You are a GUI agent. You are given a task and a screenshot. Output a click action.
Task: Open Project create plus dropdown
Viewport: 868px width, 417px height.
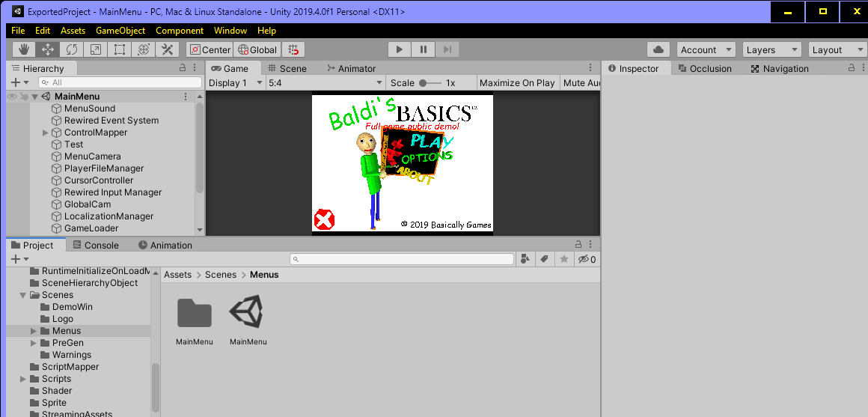(x=19, y=258)
